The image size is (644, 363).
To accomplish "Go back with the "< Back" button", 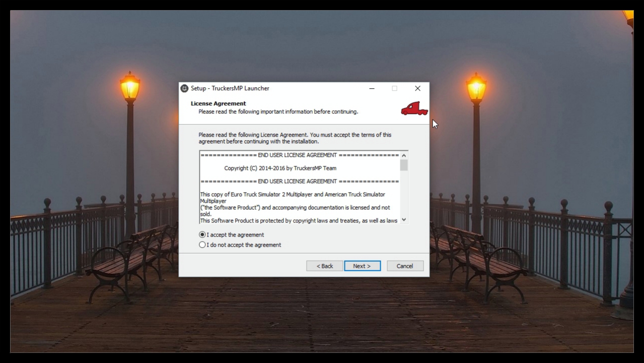I will click(325, 266).
